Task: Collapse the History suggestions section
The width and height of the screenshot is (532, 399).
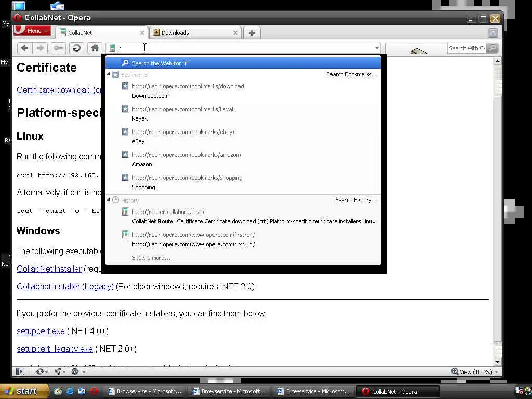Action: pos(108,200)
